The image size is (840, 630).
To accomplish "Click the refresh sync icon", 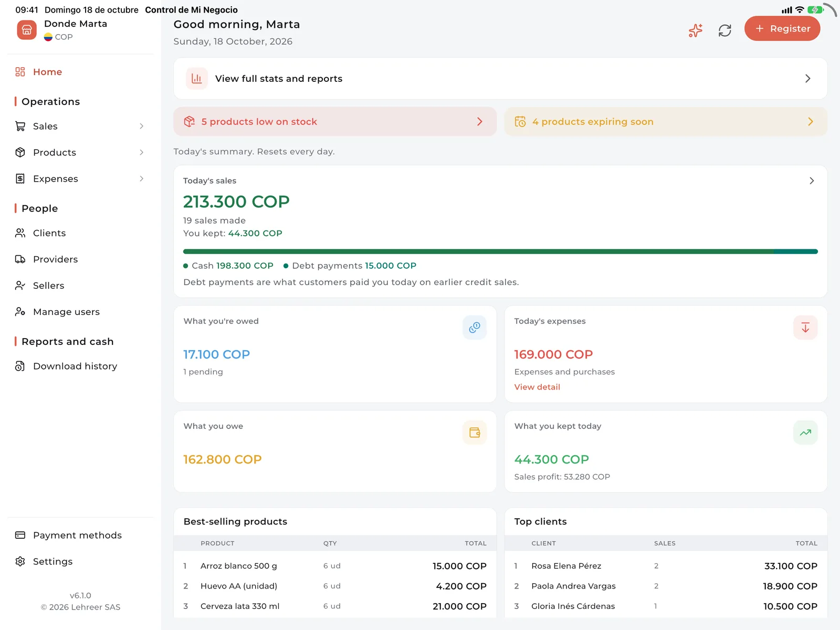I will click(x=725, y=30).
